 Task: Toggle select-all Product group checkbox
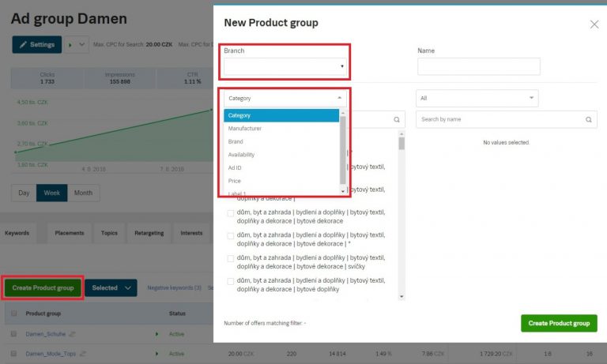click(x=14, y=313)
